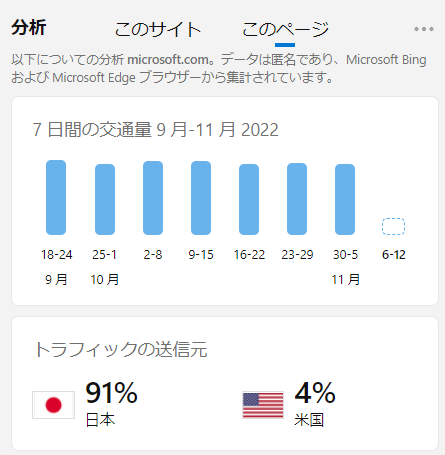Image resolution: width=445 pixels, height=455 pixels.
Task: Open the three-dot more options menu
Action: (x=424, y=29)
